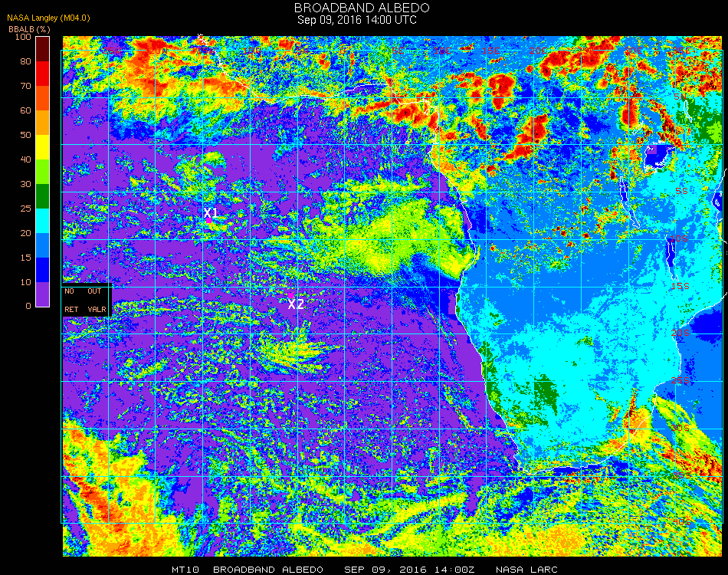Select the light blue 15-20% legend swatch

(x=43, y=245)
